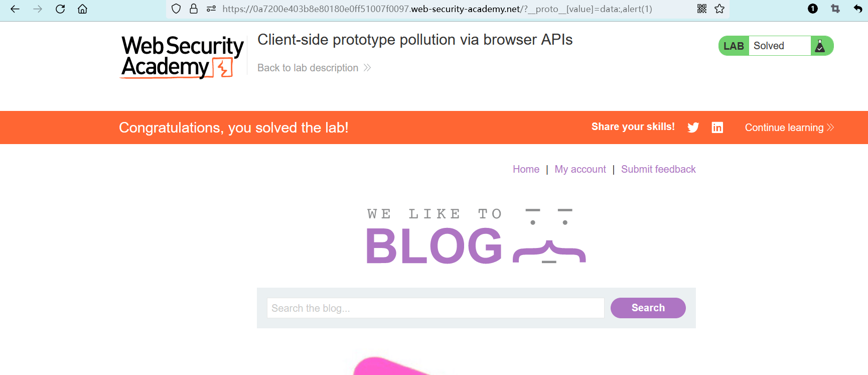The width and height of the screenshot is (868, 375).
Task: Click the browser back arrow
Action: pos(15,9)
